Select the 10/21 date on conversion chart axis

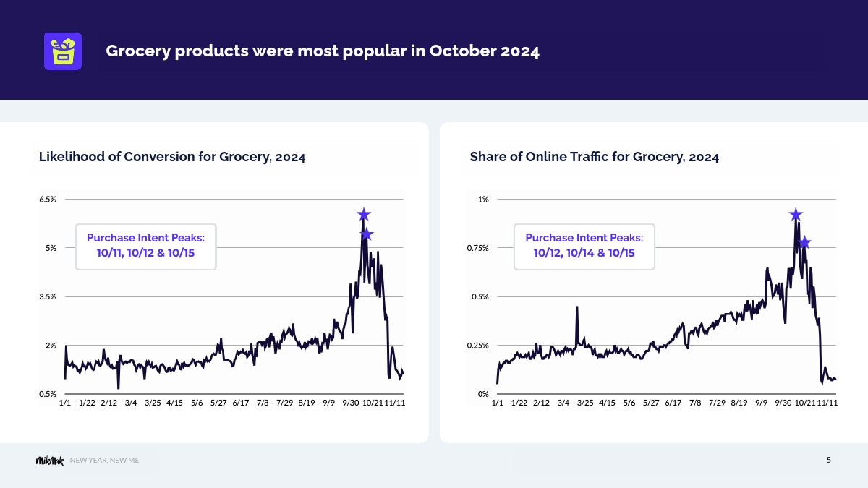tap(373, 403)
